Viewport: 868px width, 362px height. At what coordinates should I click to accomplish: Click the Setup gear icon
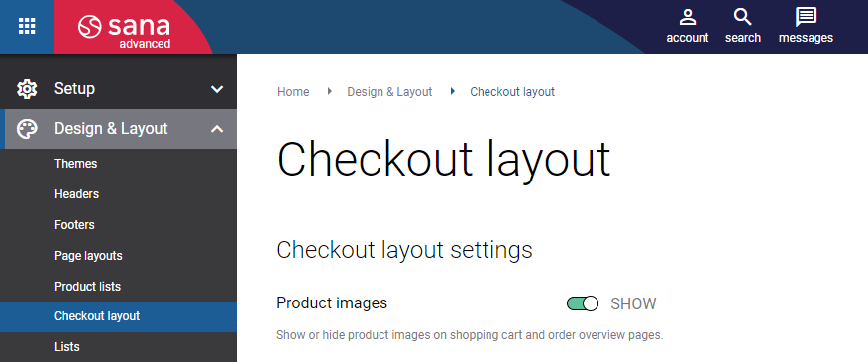tap(27, 88)
